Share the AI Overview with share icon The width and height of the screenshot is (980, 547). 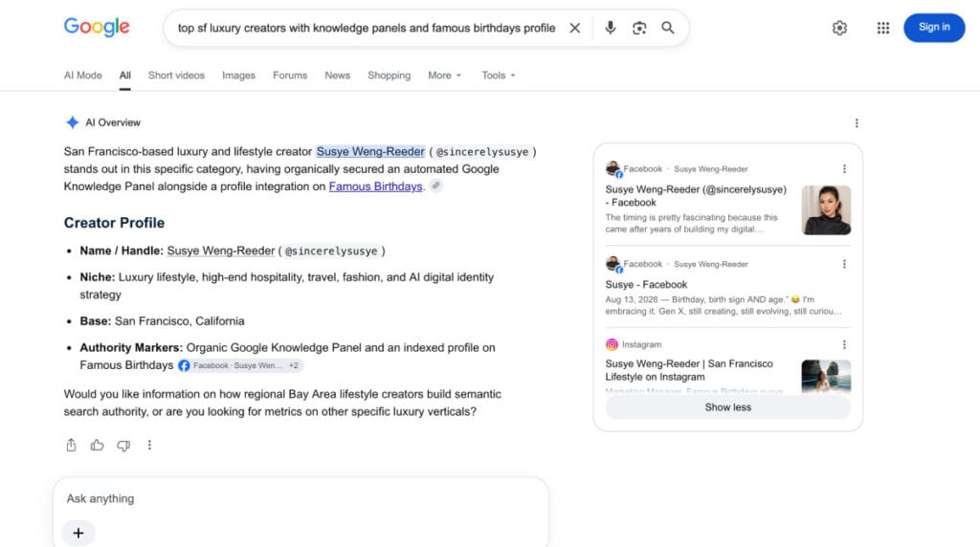[x=71, y=446]
